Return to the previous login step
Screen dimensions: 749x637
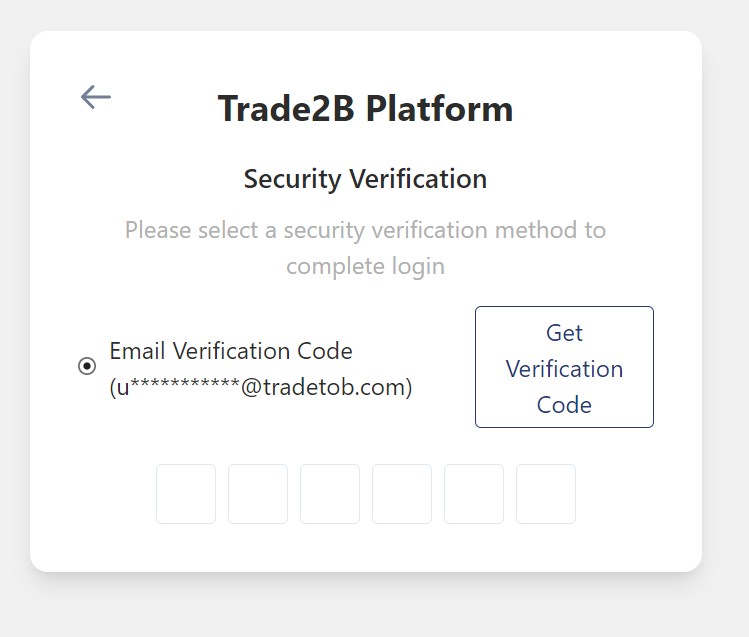coord(95,97)
